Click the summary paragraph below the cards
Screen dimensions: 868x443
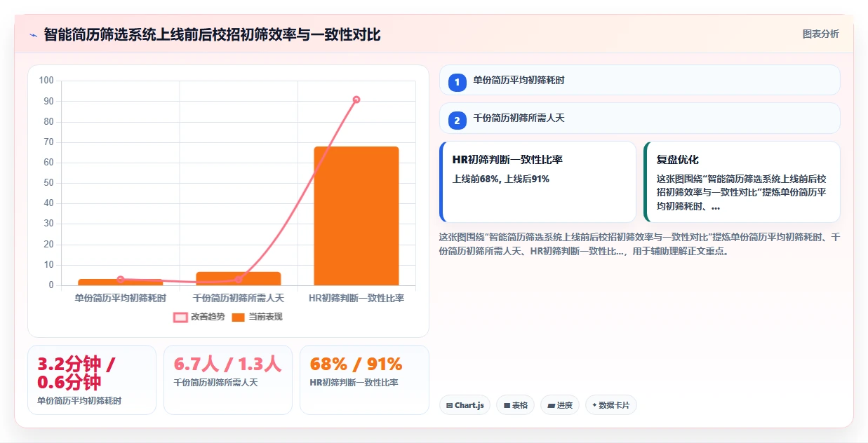639,244
